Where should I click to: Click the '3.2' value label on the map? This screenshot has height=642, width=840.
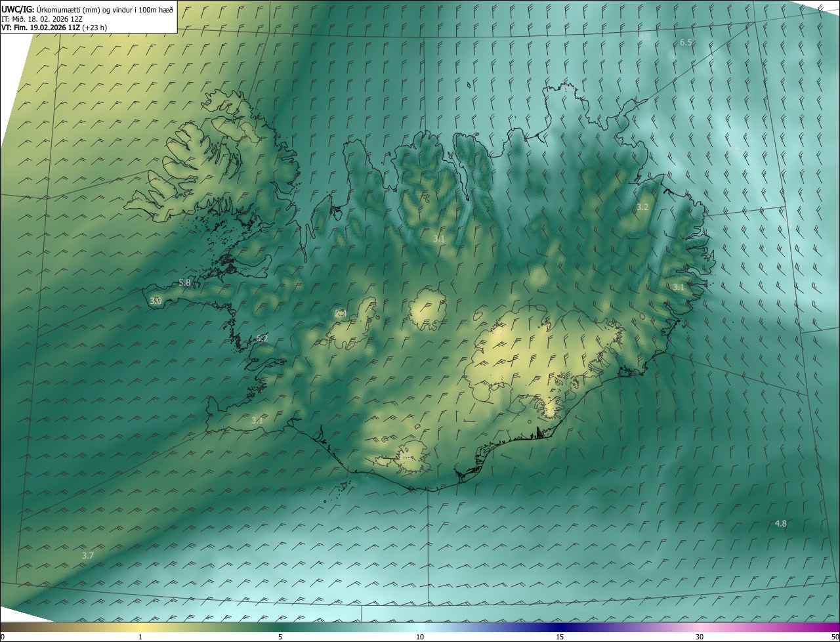pos(642,207)
